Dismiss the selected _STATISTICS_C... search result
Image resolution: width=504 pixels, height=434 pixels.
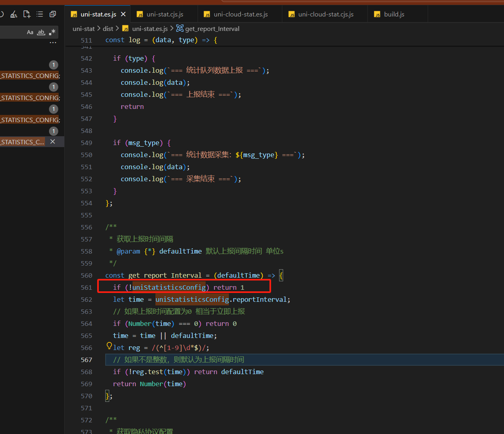pyautogui.click(x=53, y=142)
